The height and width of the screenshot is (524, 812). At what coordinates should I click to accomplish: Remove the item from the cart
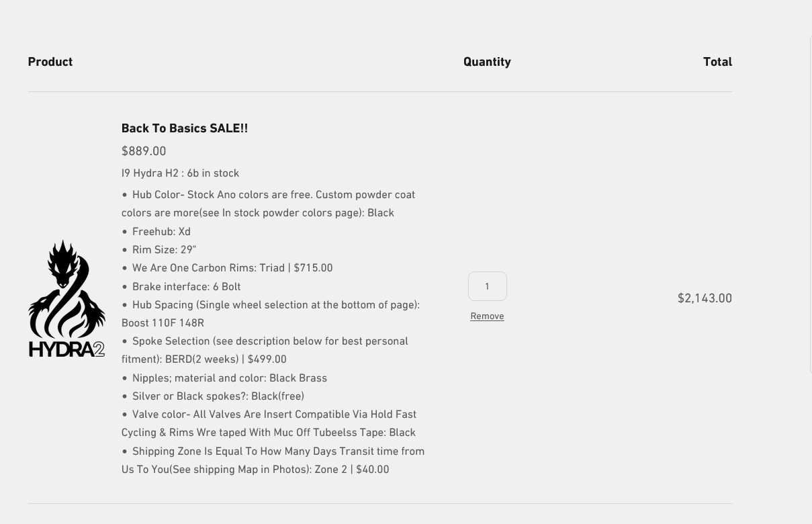[x=487, y=316]
